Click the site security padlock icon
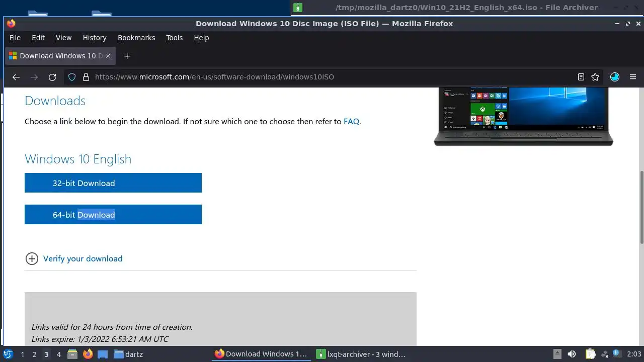644x362 pixels. [86, 77]
